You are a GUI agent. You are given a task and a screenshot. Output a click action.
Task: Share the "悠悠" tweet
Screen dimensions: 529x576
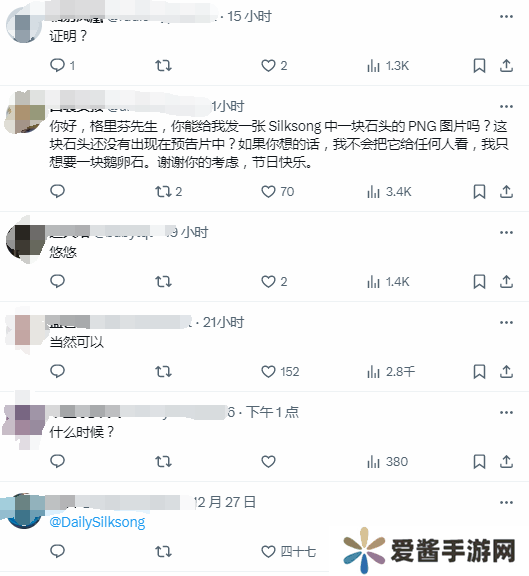pos(506,282)
